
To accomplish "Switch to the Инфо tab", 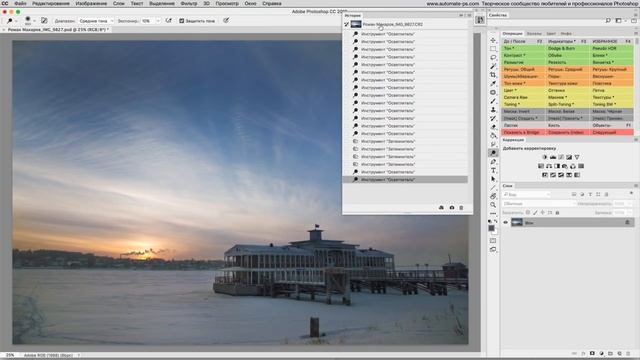I will 566,33.
